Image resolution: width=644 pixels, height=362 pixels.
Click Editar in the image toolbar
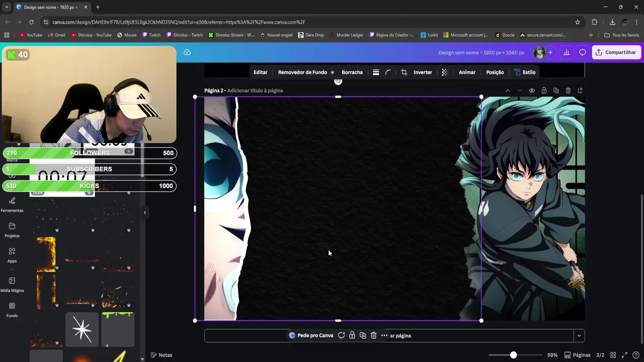261,72
